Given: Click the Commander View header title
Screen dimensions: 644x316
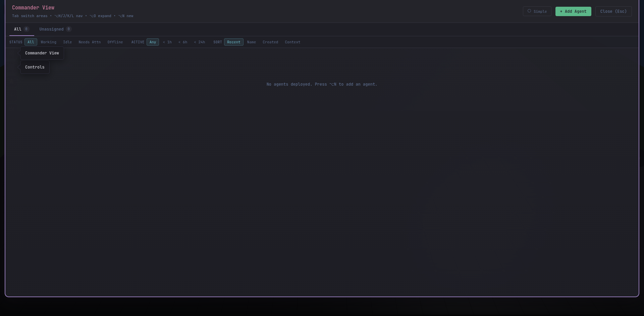Looking at the screenshot, I should point(33,7).
